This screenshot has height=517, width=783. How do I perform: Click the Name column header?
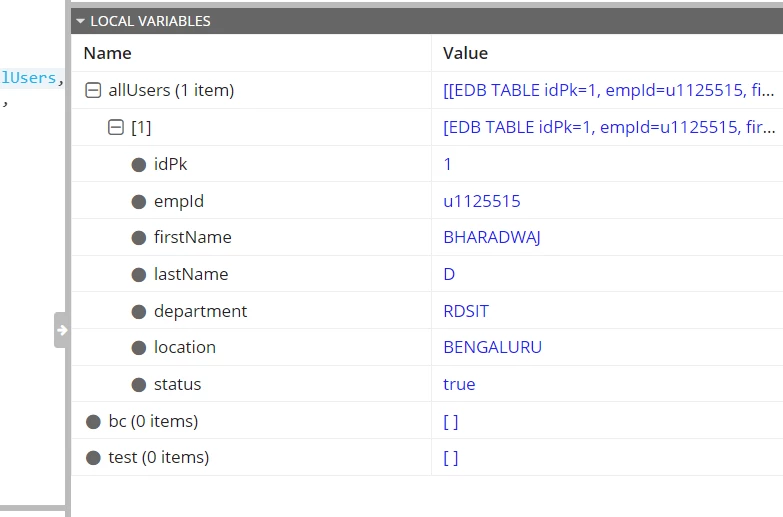pos(107,53)
